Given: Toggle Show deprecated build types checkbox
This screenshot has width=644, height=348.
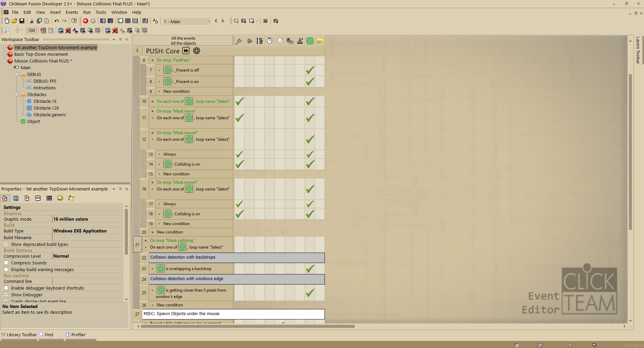Looking at the screenshot, I should (x=6, y=244).
